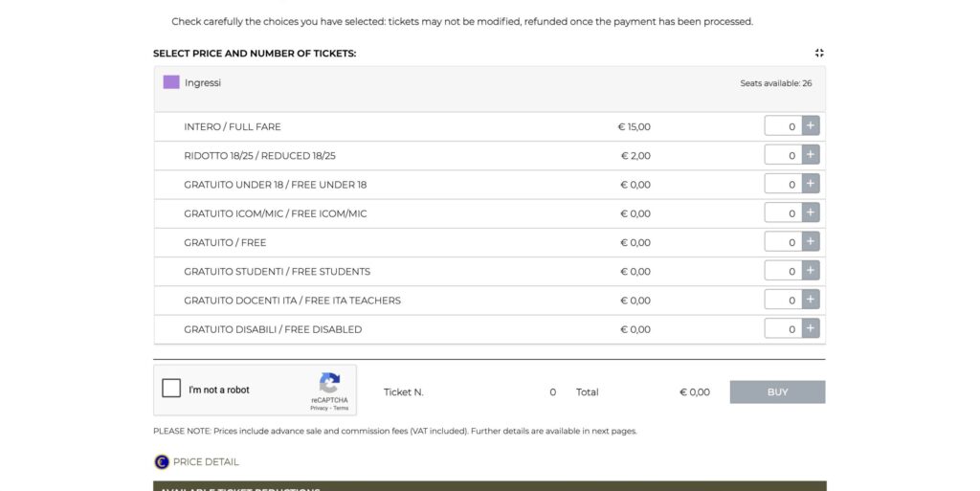The height and width of the screenshot is (491, 980).
Task: Add a FREE DISABLED ticket
Action: click(x=811, y=329)
